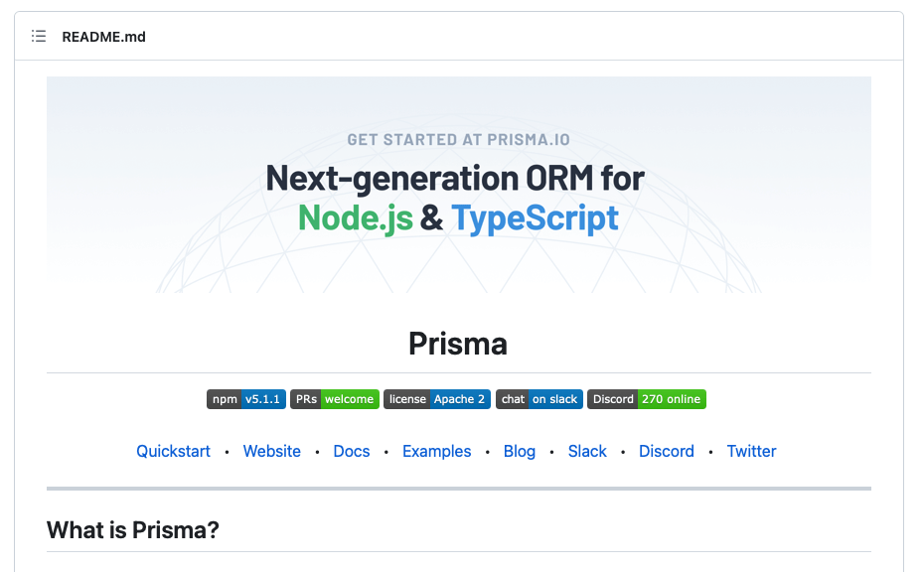Visit the Twitter link
Viewport: 924px width, 572px height.
(x=751, y=451)
